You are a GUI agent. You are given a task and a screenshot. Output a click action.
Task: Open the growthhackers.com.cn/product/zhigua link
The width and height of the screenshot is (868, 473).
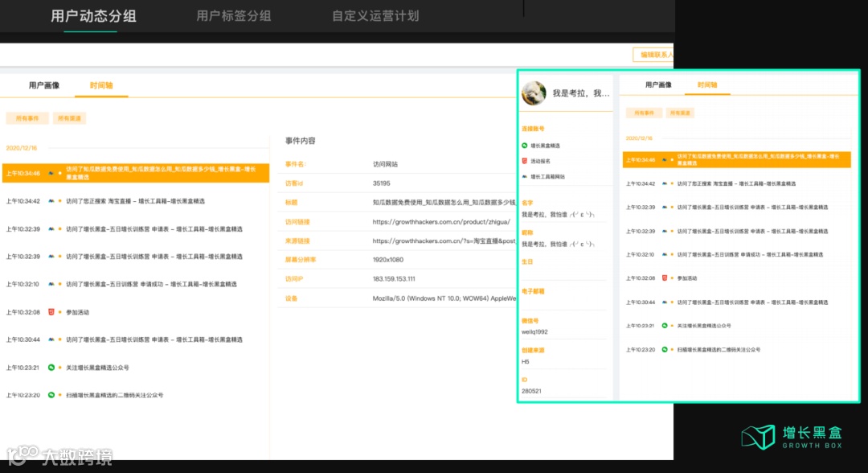441,221
